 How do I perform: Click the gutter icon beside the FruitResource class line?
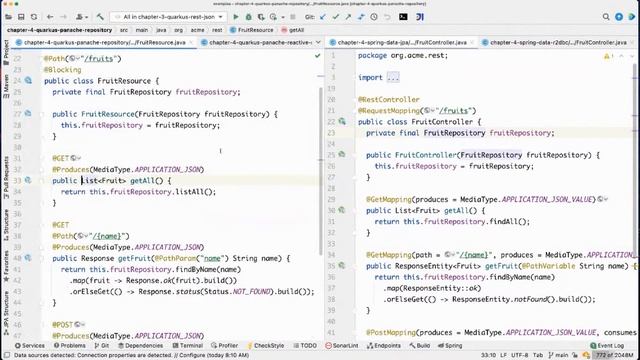(x=28, y=80)
